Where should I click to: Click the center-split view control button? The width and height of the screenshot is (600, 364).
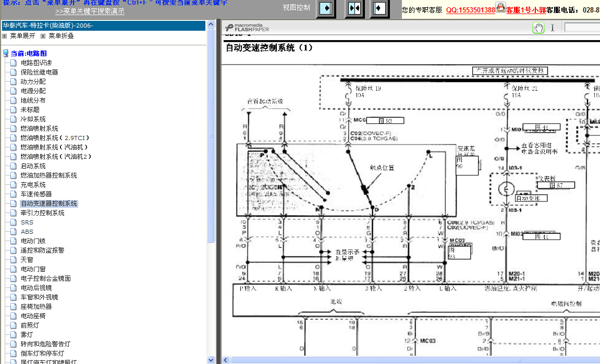(354, 8)
